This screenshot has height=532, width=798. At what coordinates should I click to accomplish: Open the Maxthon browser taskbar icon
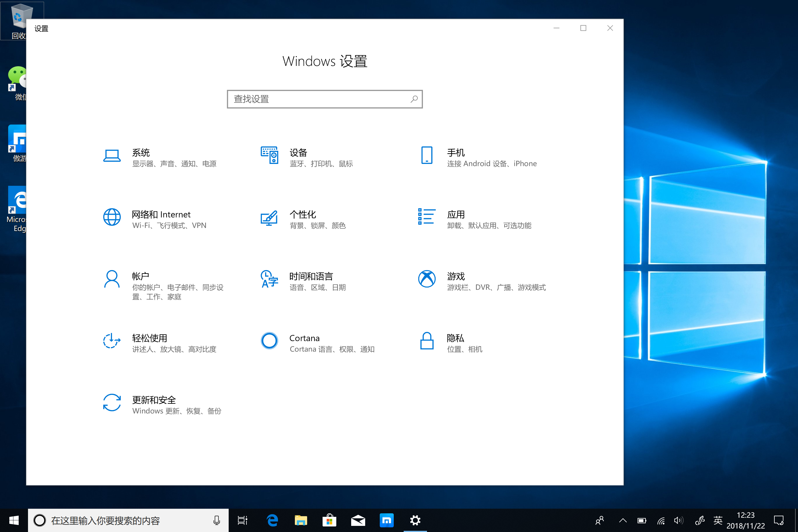pos(386,520)
